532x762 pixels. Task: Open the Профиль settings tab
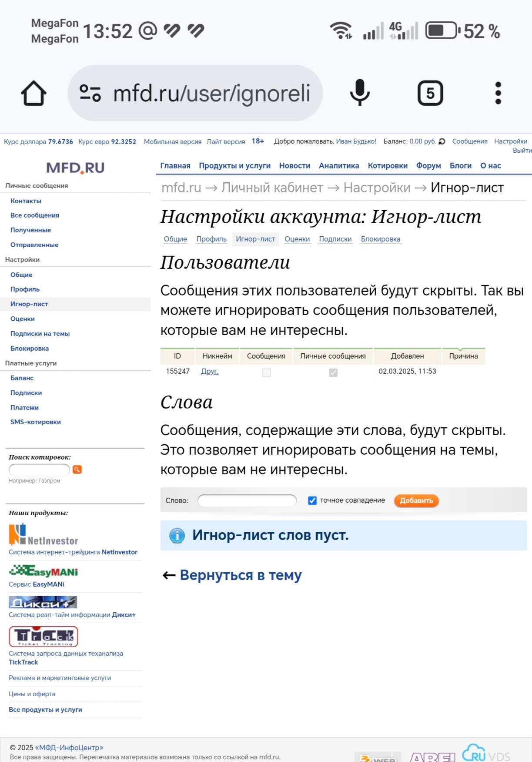click(x=211, y=239)
